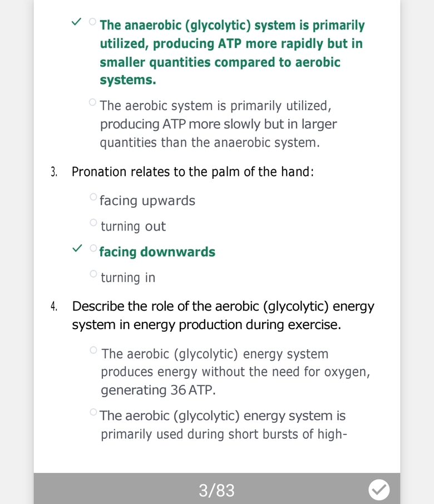Click the 'producing ATP more slowly' answer text
Viewport: 434px width, 504px height.
[218, 124]
